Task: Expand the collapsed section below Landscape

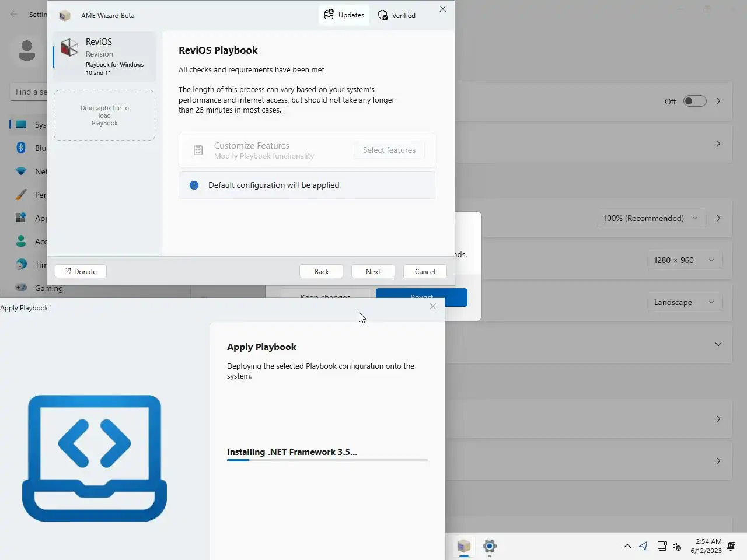Action: (x=718, y=344)
